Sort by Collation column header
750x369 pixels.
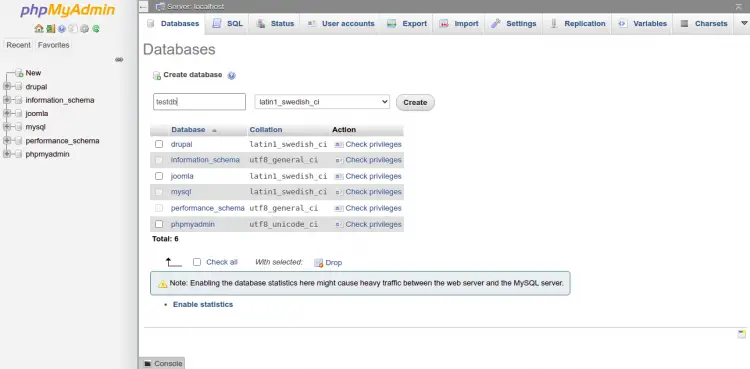click(x=266, y=130)
